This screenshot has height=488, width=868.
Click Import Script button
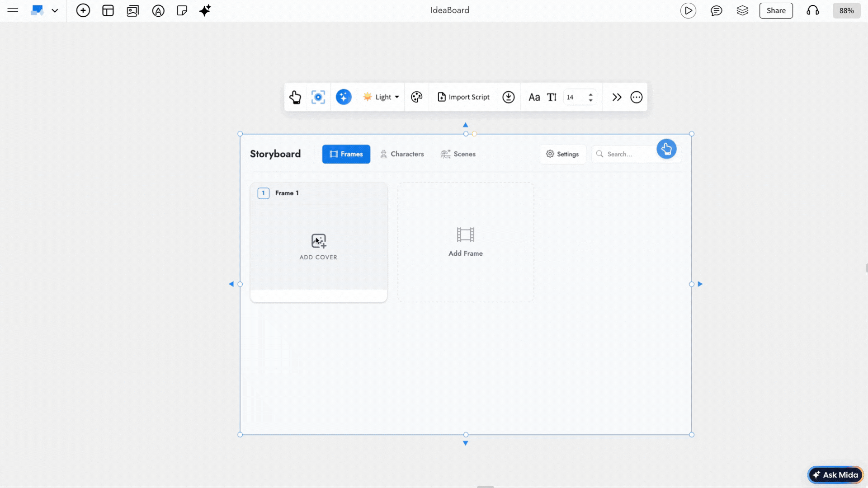click(463, 97)
